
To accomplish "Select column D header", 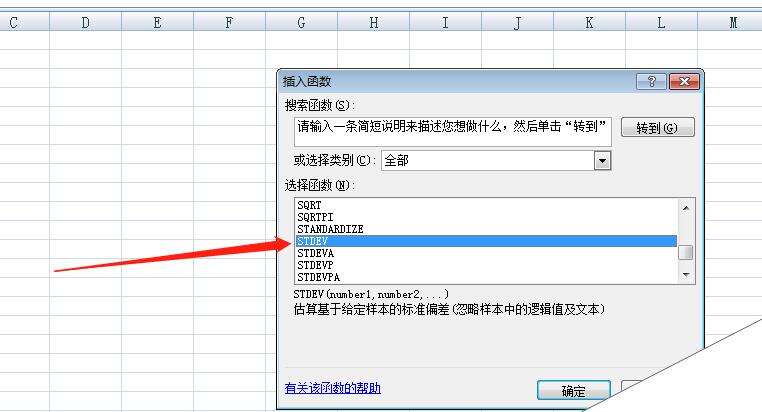I will (86, 22).
